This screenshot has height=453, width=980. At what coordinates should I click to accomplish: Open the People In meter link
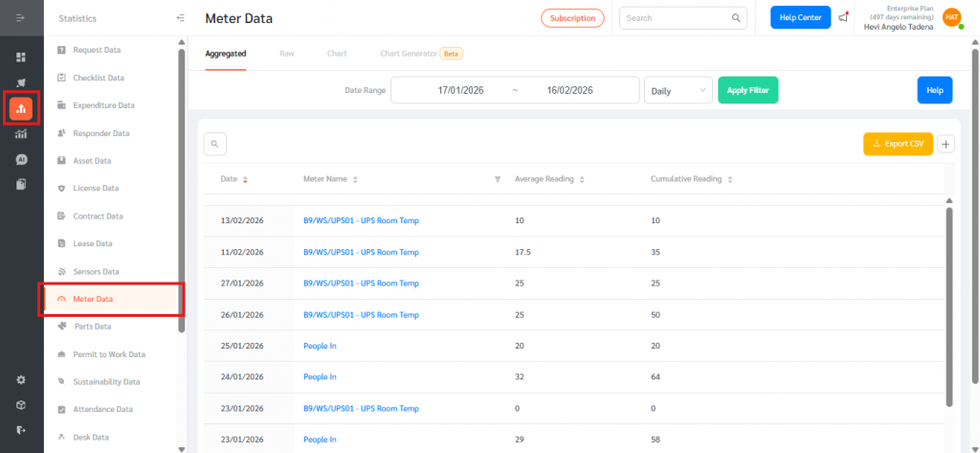320,346
